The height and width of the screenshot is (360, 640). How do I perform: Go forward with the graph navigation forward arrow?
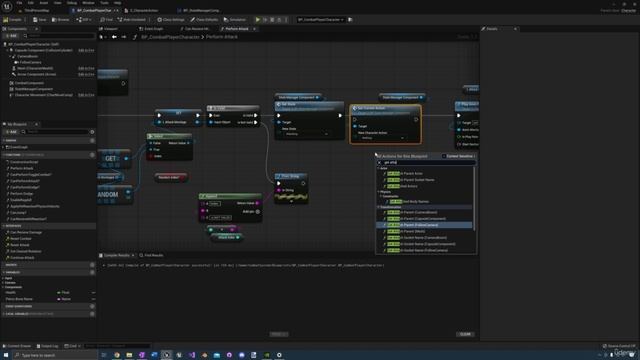coord(124,37)
